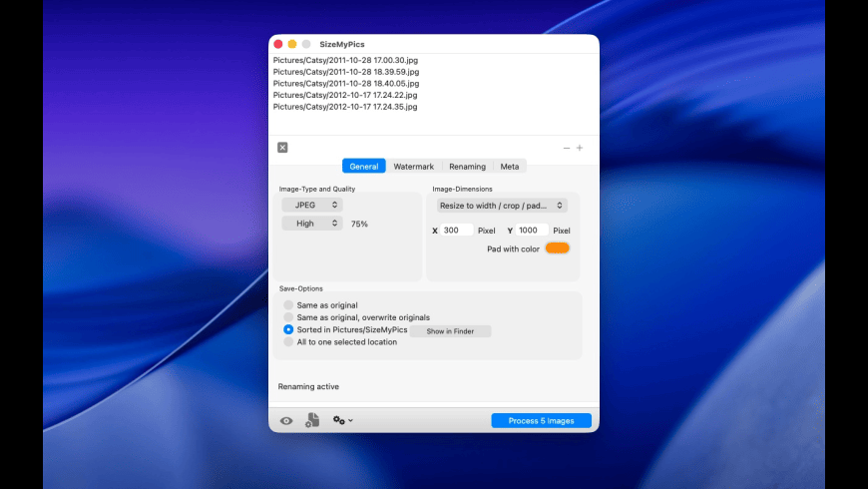This screenshot has height=489, width=868.
Task: Toggle the eye preview icon
Action: pyautogui.click(x=286, y=421)
